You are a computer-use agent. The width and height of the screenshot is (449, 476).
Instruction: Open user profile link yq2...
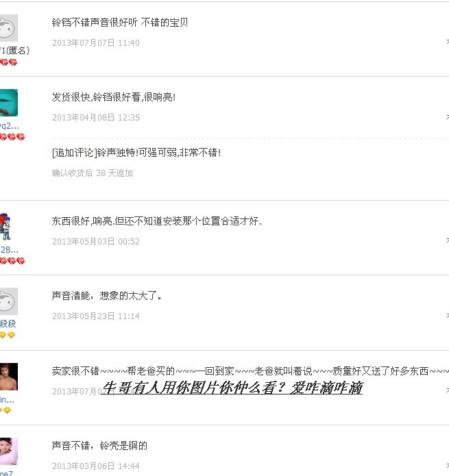point(10,126)
